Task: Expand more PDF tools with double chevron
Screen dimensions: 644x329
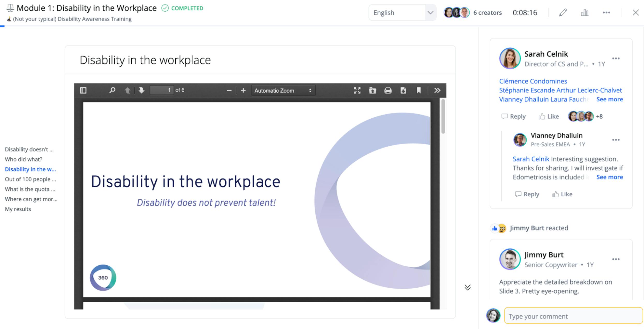Action: tap(437, 90)
